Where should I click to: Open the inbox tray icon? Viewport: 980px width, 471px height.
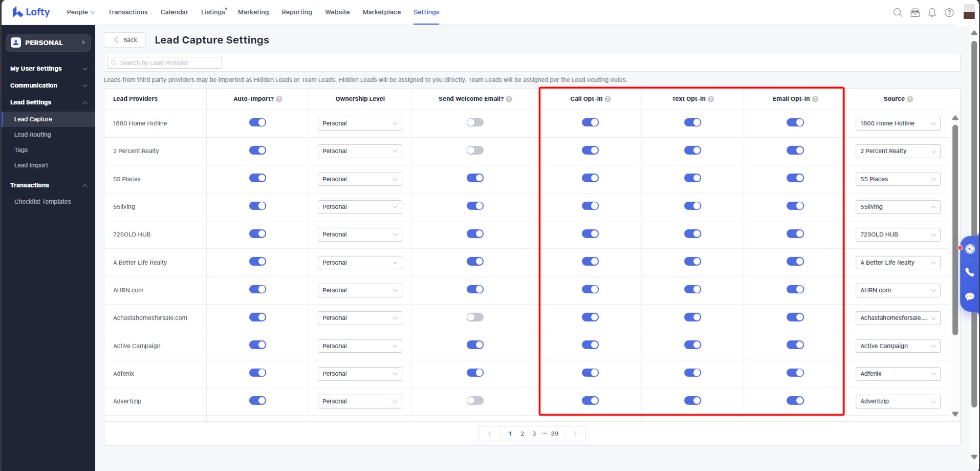915,12
